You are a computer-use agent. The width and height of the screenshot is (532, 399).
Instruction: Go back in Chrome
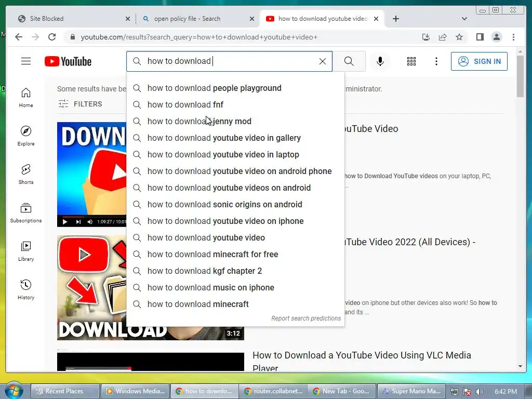[x=19, y=37]
